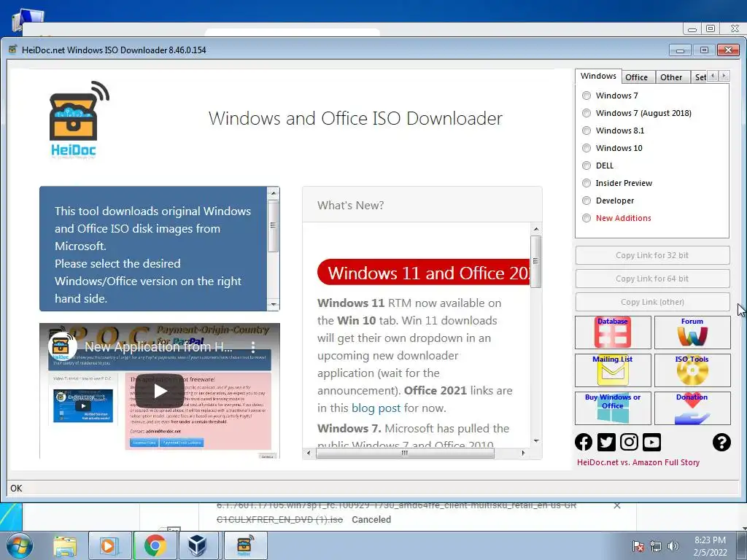Click What's New scroll-down arrow

tap(536, 441)
